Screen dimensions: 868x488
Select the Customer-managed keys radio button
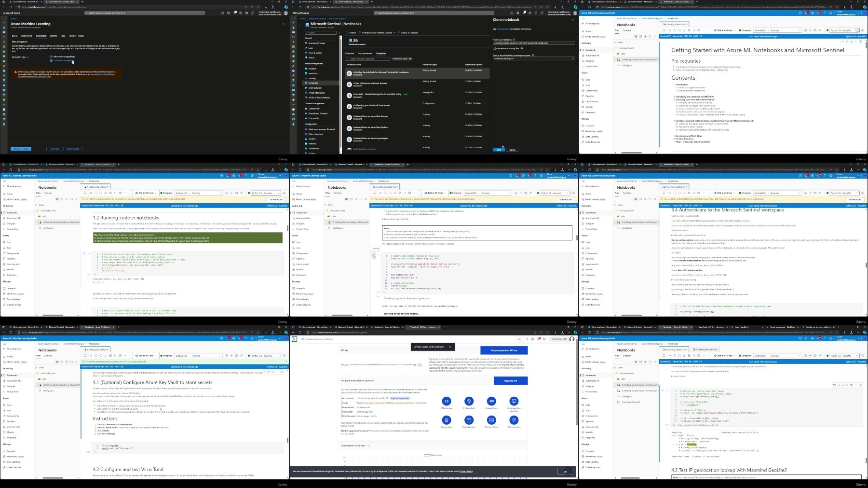51,60
